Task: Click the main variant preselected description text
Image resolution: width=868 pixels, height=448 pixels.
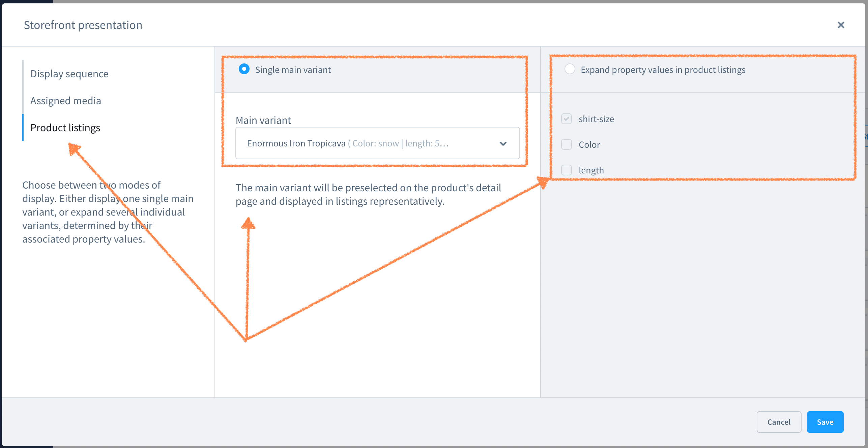Action: tap(368, 194)
